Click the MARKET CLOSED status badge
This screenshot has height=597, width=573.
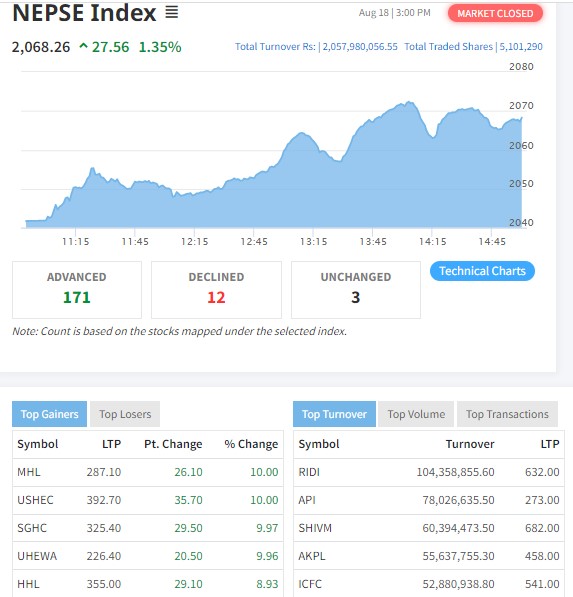[495, 13]
